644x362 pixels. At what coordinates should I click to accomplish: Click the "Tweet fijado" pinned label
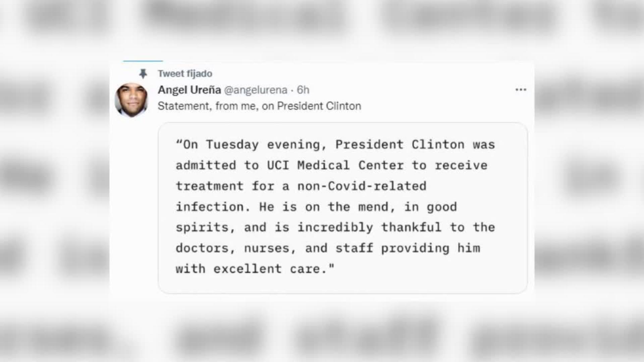[185, 74]
